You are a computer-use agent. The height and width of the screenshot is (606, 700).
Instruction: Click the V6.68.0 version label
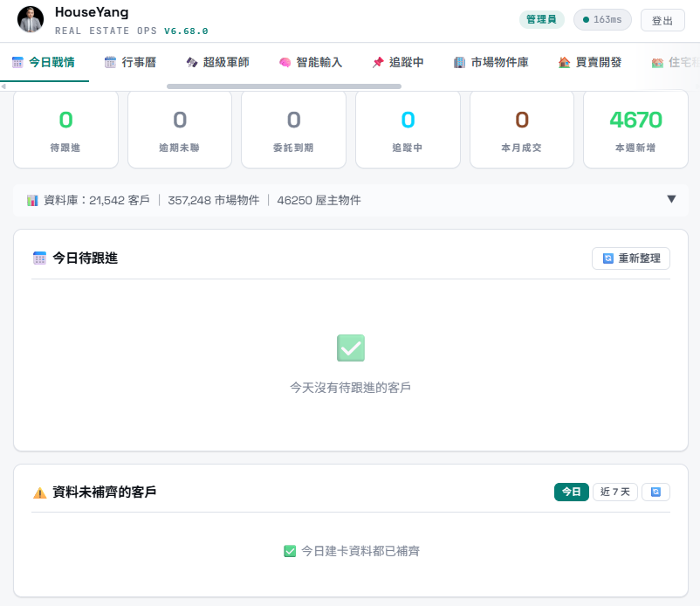(x=186, y=31)
